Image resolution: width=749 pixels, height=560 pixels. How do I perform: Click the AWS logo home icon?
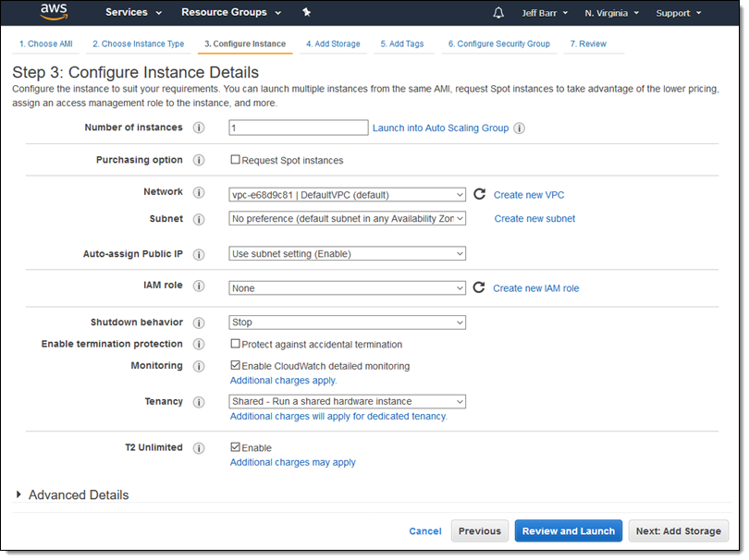(53, 12)
